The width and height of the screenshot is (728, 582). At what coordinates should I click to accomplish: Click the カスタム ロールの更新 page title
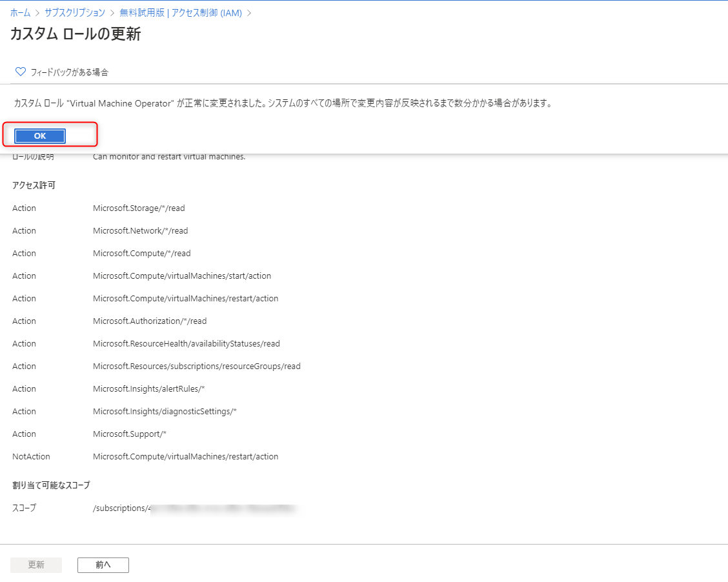tap(76, 34)
